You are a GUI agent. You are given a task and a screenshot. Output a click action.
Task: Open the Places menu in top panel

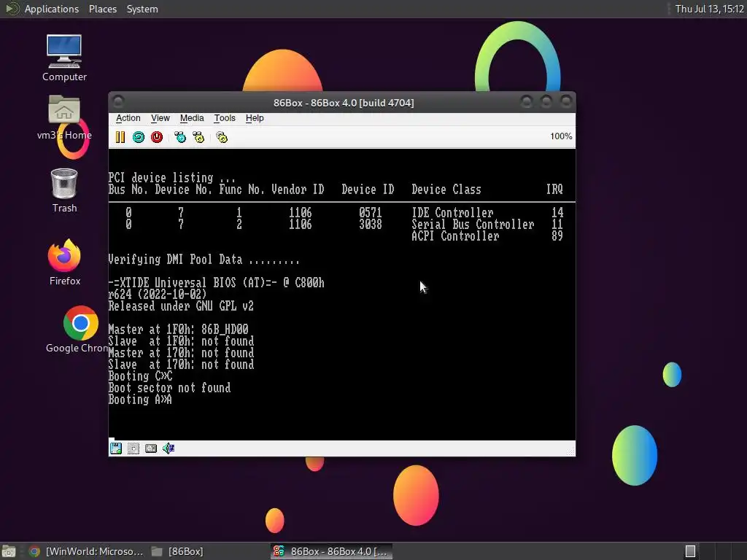(x=103, y=9)
